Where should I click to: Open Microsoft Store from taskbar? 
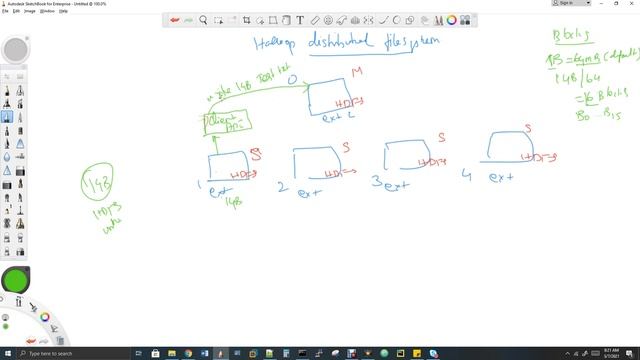(x=156, y=353)
